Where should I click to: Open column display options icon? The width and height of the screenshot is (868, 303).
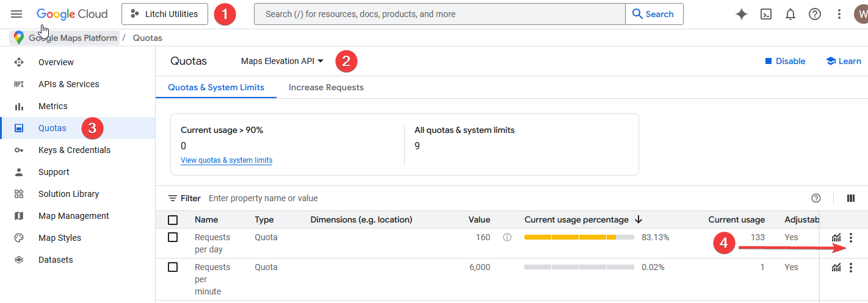point(851,198)
